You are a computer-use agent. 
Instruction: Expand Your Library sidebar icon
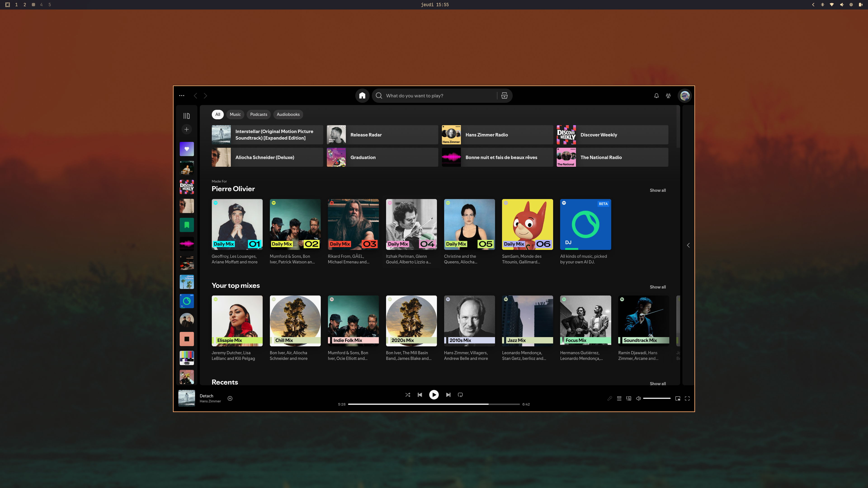point(187,116)
